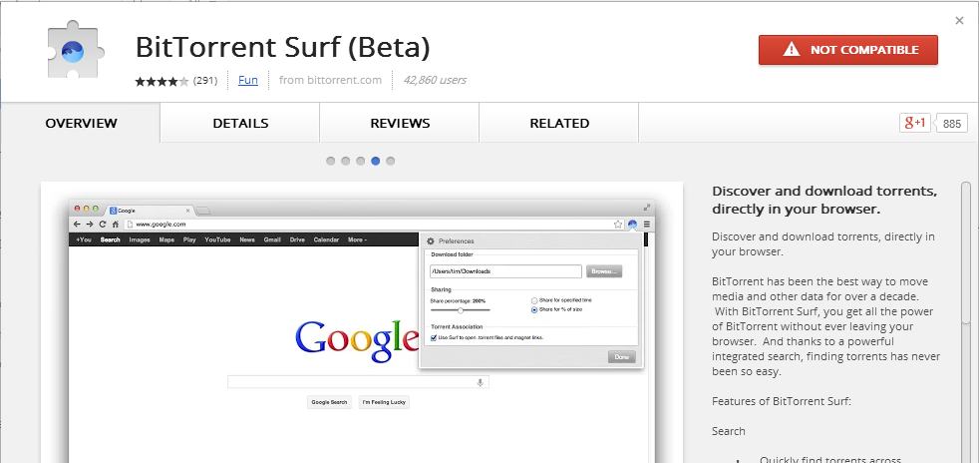Select the fifth carousel dot

(x=391, y=161)
